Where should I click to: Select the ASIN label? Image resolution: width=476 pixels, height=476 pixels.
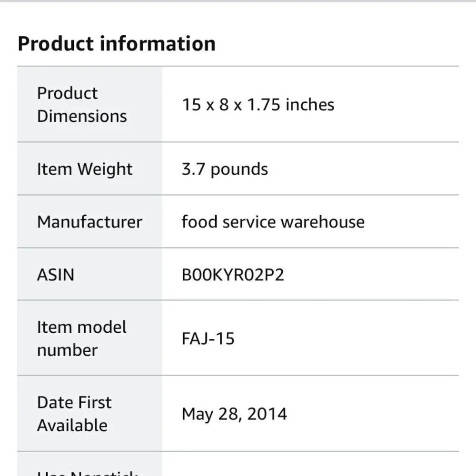coord(56,275)
